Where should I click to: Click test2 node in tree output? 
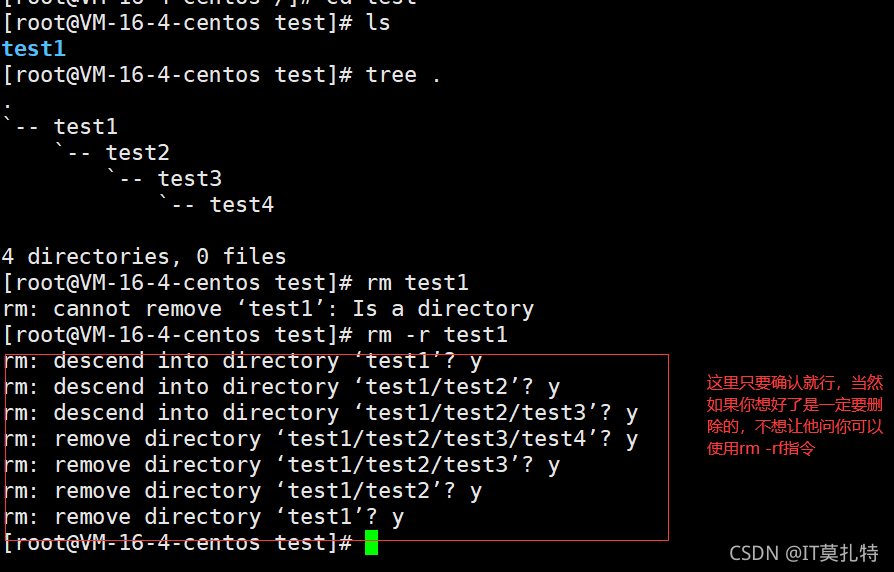(137, 153)
